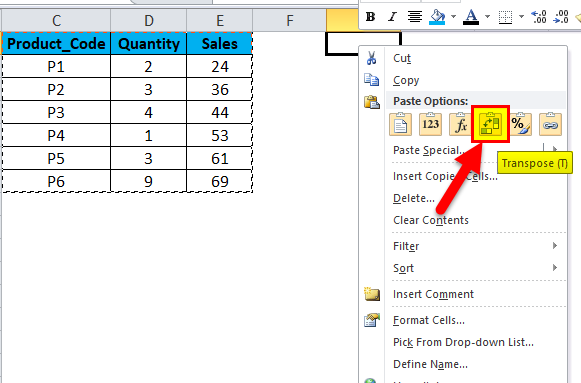Viewport: 581px width, 383px height.
Task: Toggle Bold in the mini toolbar
Action: click(x=370, y=17)
